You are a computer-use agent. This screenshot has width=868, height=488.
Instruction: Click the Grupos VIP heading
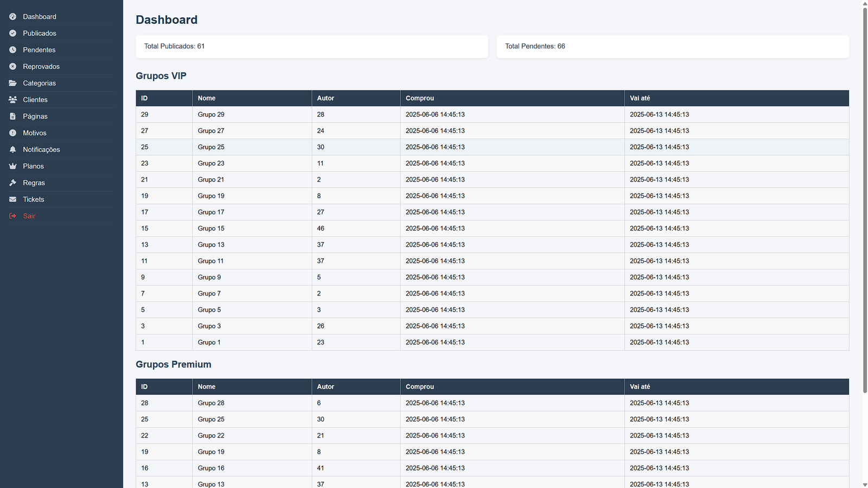click(161, 76)
